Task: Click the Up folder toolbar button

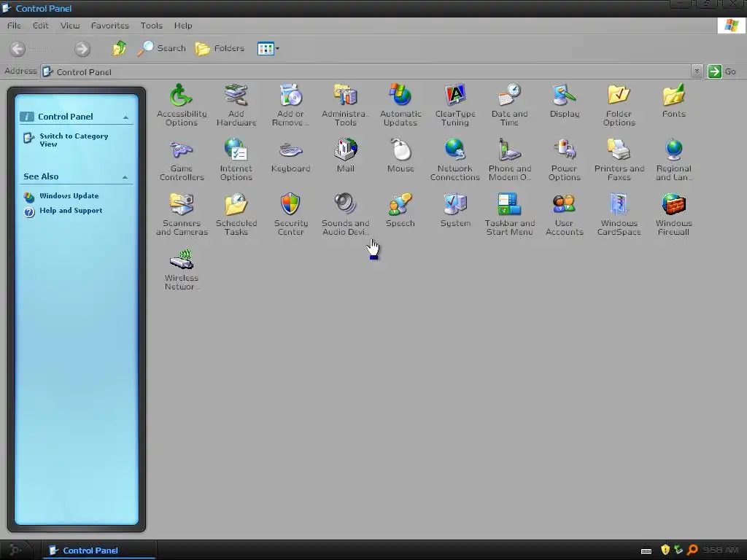Action: point(120,49)
